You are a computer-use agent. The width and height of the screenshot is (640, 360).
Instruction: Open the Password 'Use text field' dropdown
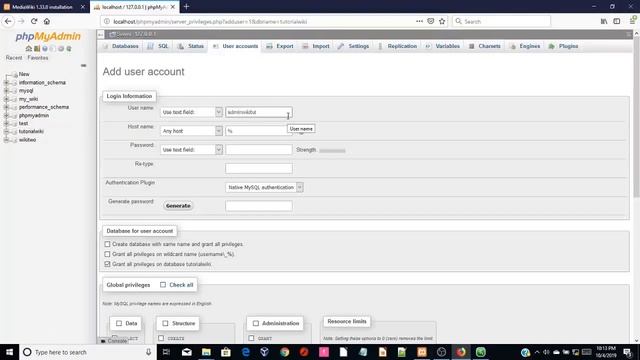(x=191, y=150)
